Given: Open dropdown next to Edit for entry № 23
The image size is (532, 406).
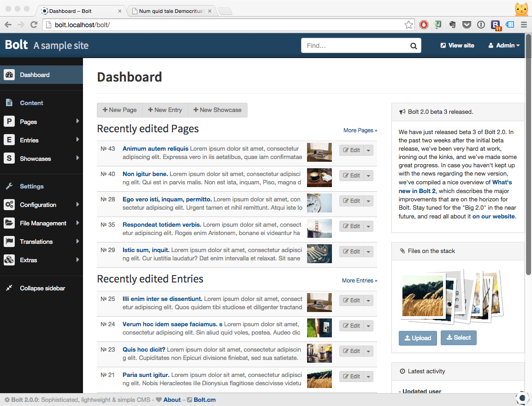Looking at the screenshot, I should [x=368, y=352].
